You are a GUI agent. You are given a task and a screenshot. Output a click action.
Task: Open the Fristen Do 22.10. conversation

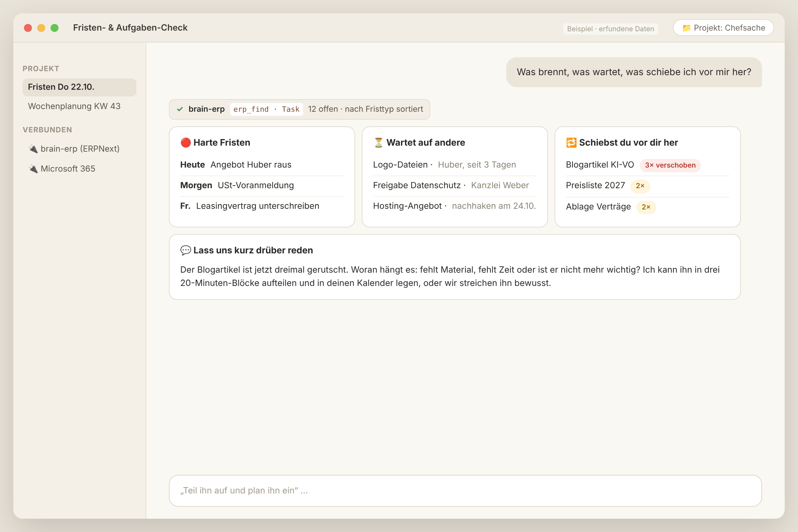tap(79, 87)
